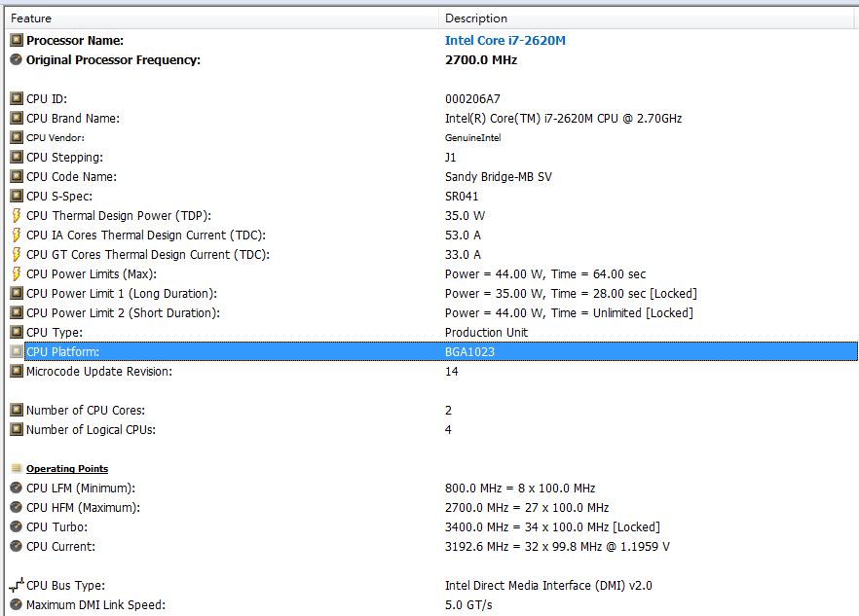Screen dimensions: 859x616
Task: Click the chip icon beside Number of Logical CPUs
Action: [17, 429]
